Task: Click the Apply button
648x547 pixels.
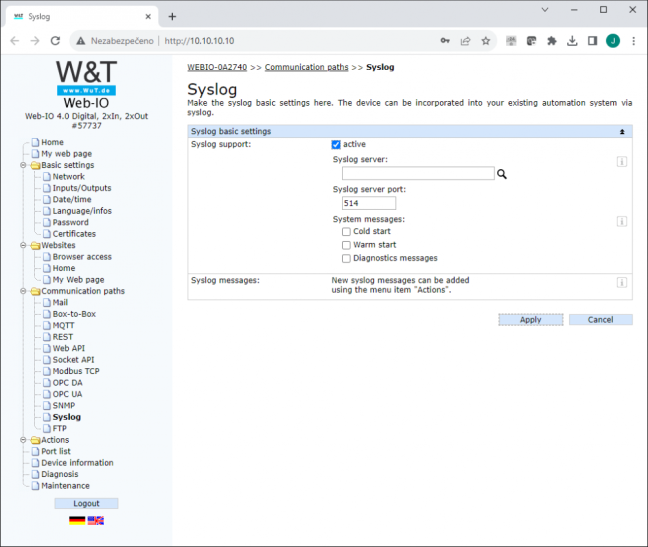Action: click(x=531, y=320)
